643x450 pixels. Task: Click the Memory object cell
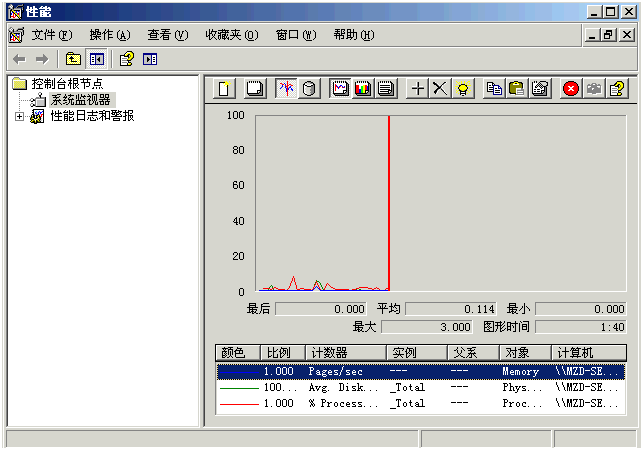pyautogui.click(x=520, y=372)
